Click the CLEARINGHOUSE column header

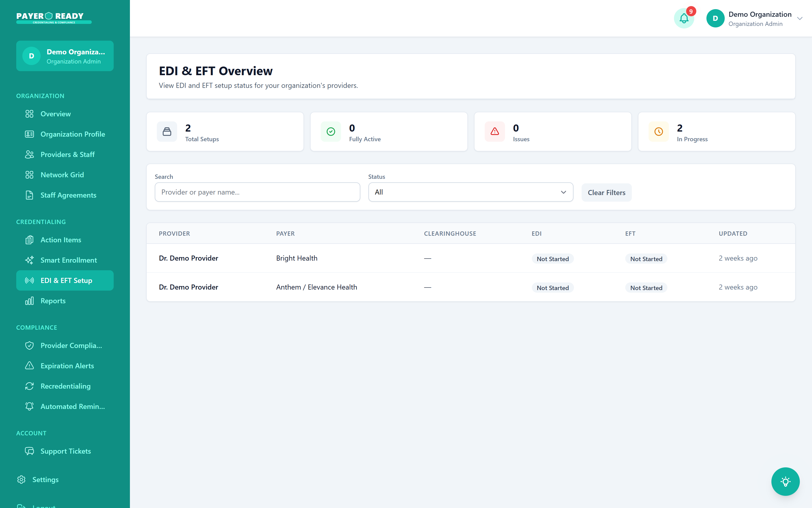coord(450,233)
